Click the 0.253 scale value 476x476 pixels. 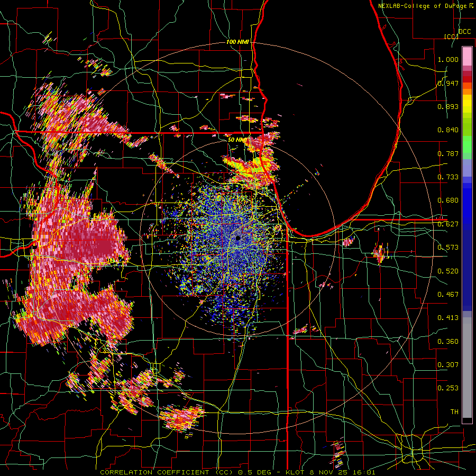(x=448, y=388)
